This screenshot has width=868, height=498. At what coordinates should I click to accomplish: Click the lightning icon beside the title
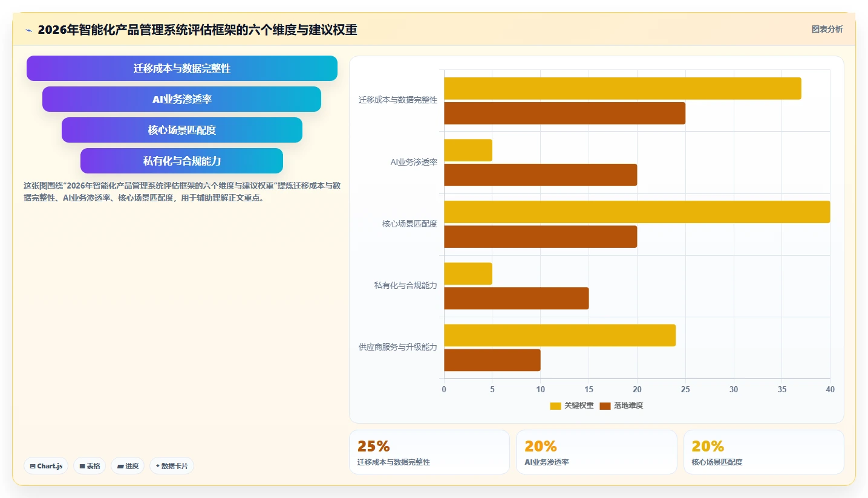28,30
